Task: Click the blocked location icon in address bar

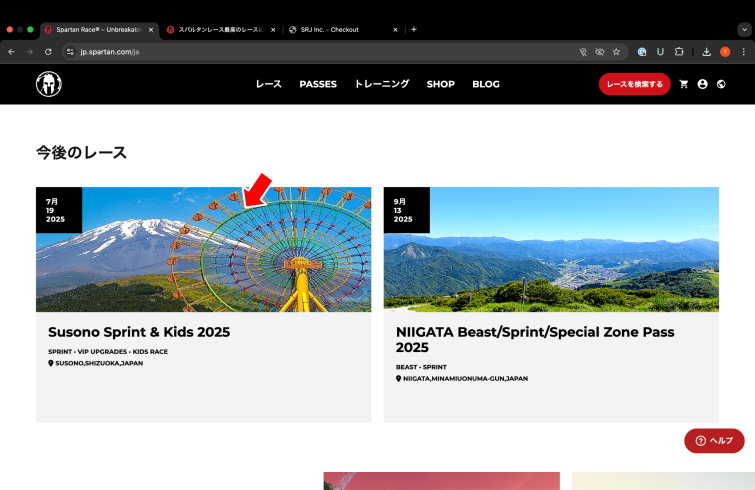Action: [x=583, y=52]
